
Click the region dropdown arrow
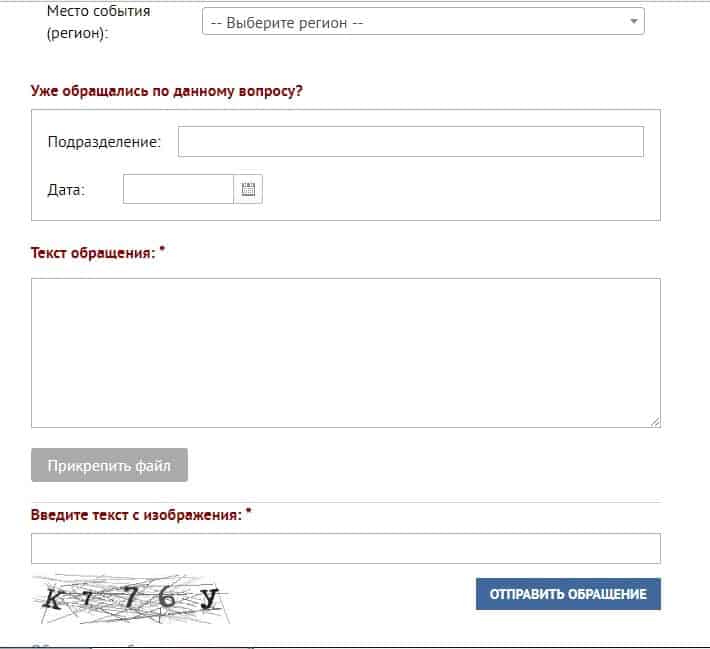coord(633,21)
